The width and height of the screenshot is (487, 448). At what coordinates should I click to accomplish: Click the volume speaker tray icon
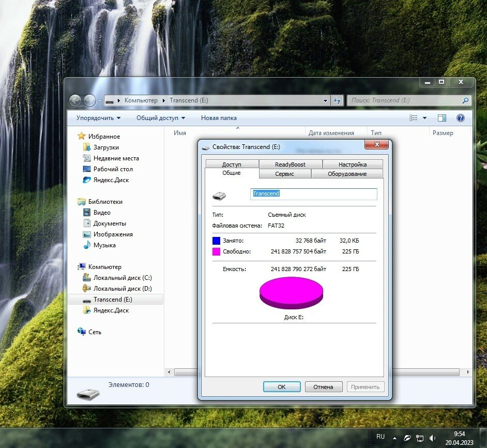click(x=432, y=438)
